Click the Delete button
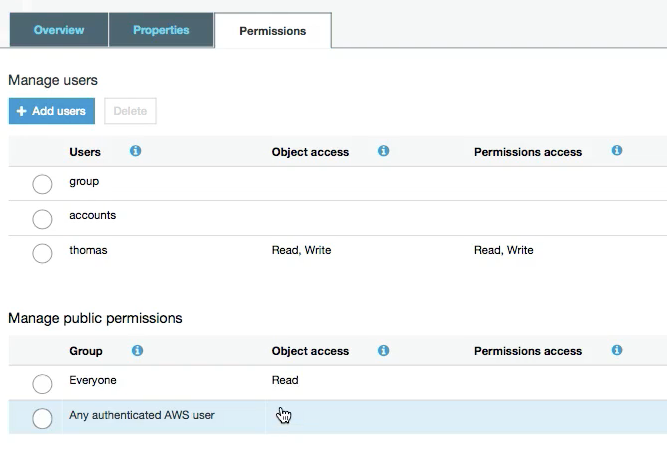 coord(130,111)
